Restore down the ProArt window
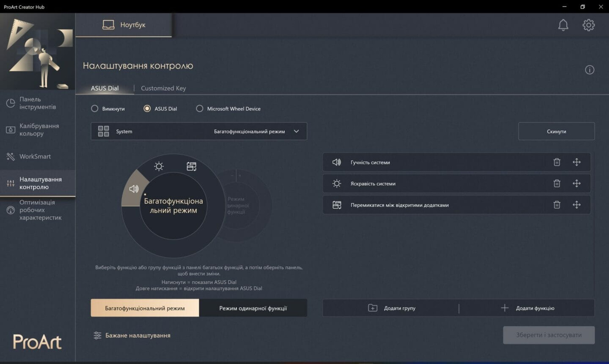609x364 pixels. tap(582, 7)
